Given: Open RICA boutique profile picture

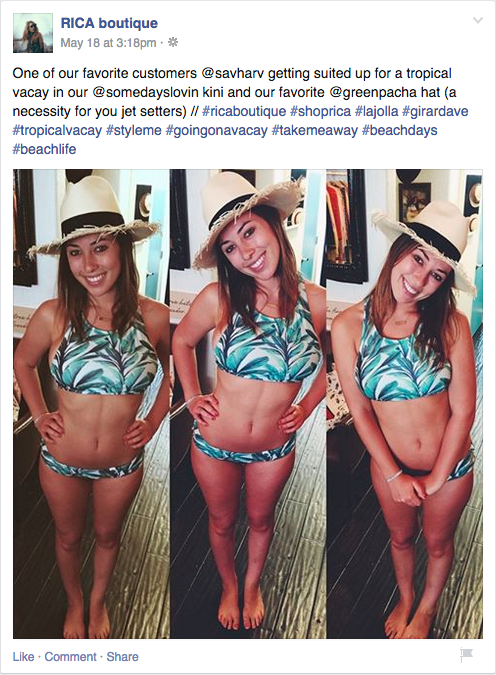Looking at the screenshot, I should (33, 33).
